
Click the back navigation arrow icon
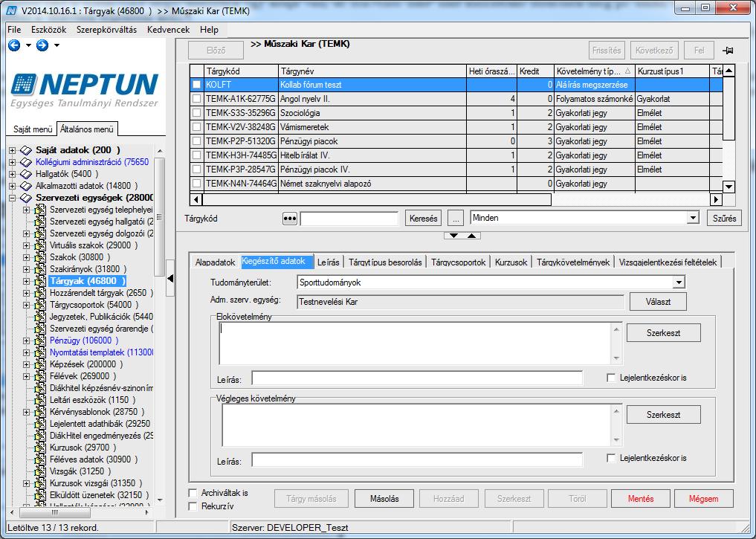tap(14, 45)
